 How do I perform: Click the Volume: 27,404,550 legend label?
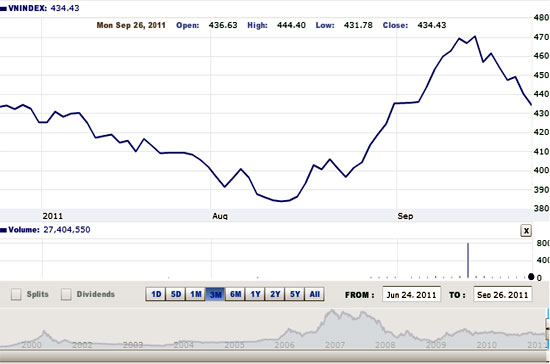(45, 230)
